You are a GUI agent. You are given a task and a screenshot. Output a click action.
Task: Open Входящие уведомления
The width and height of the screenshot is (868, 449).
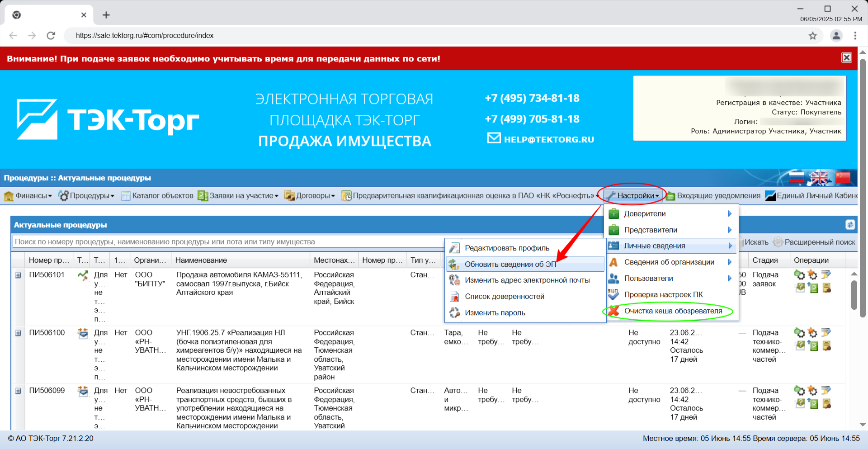713,196
